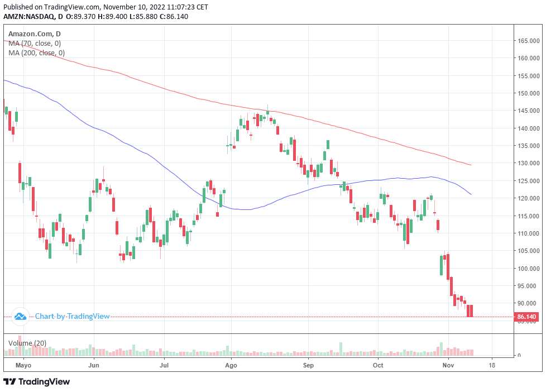Screen dimensions: 546x392
Task: Click the end of the red 200 MA line
Action: (471, 165)
